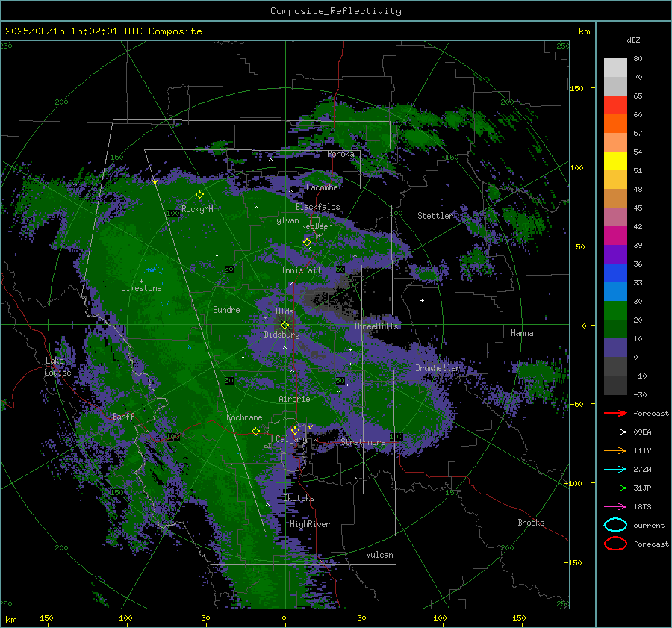Click the Airdrie city label
This screenshot has height=628, width=672.
(x=294, y=399)
